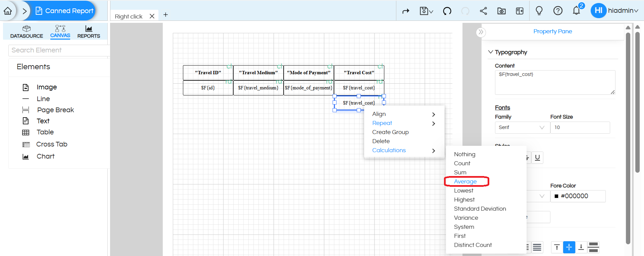Click the forward arrow toolbar icon
The height and width of the screenshot is (256, 644).
pyautogui.click(x=406, y=11)
